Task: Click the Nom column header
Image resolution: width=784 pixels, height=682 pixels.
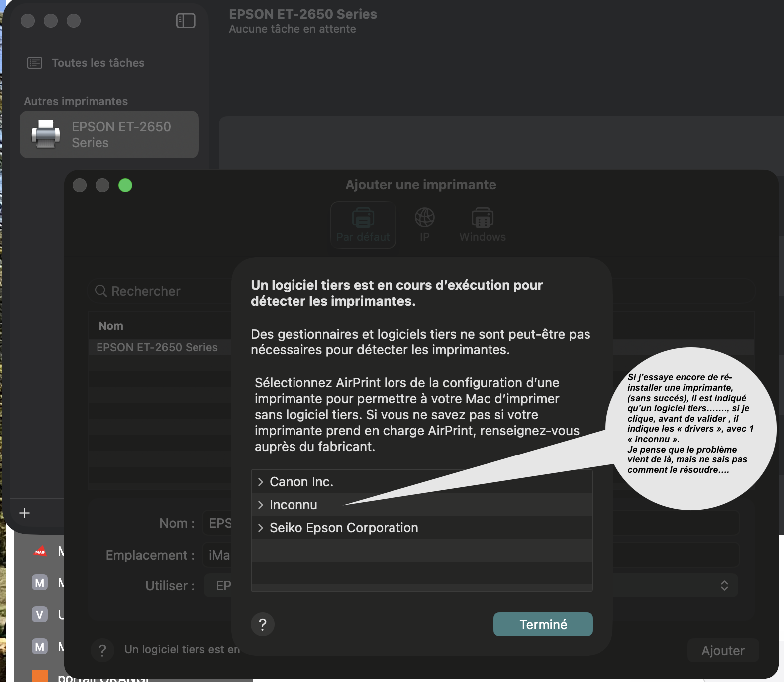Action: tap(111, 326)
